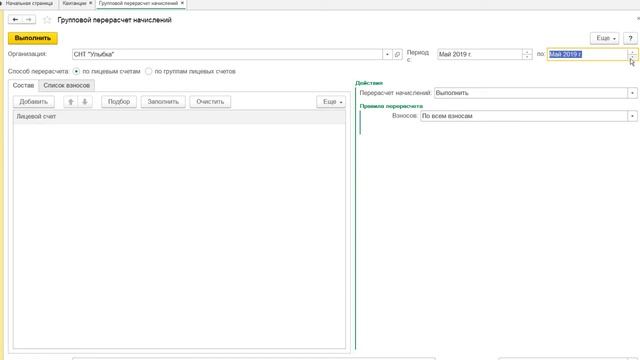The image size is (640, 360).
Task: Adjust the period start month with the stepper
Action: pyautogui.click(x=527, y=54)
